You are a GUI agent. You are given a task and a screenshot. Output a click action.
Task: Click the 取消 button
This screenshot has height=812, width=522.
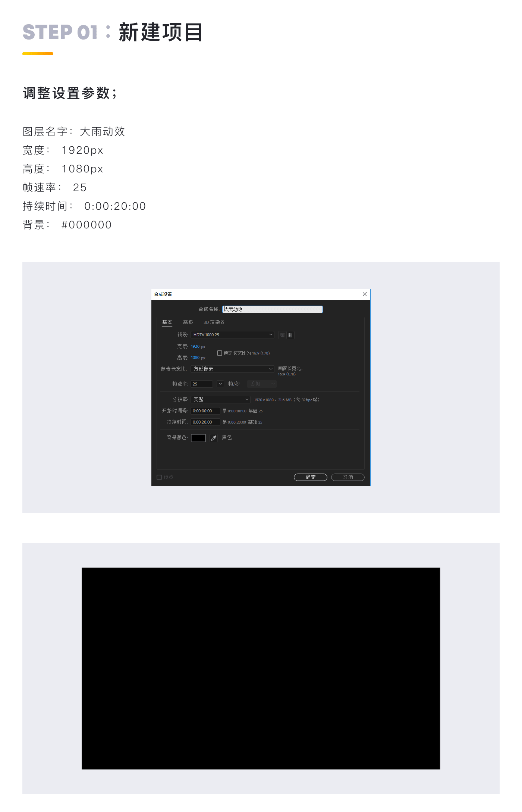[x=348, y=477]
